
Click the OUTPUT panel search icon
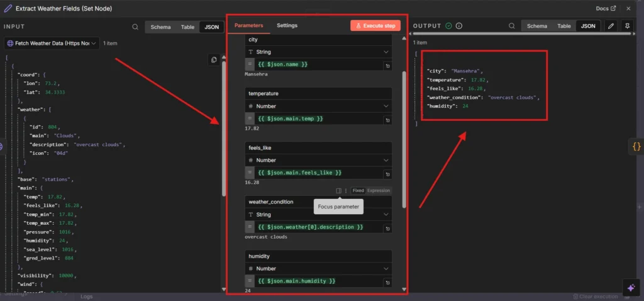pos(512,25)
